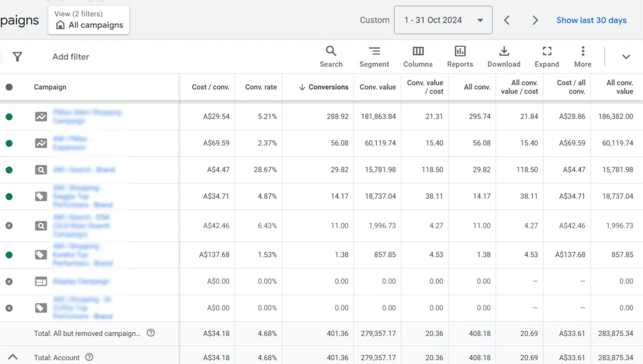
Task: Sort by All conv. value header
Action: pos(620,87)
